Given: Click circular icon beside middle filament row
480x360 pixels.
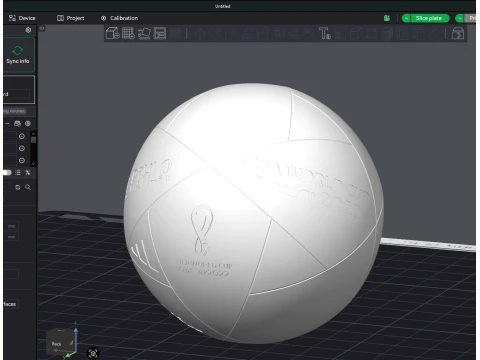Looking at the screenshot, I should pyautogui.click(x=22, y=148).
